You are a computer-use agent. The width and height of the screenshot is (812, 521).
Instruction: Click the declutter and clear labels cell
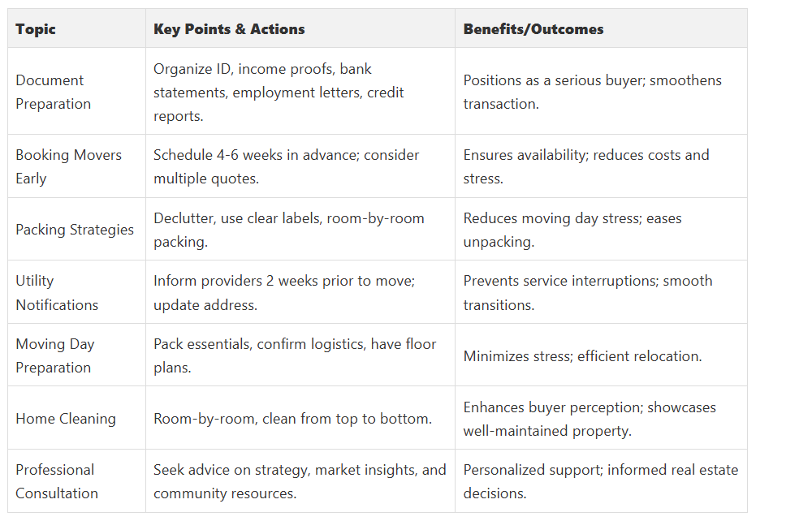pos(288,230)
